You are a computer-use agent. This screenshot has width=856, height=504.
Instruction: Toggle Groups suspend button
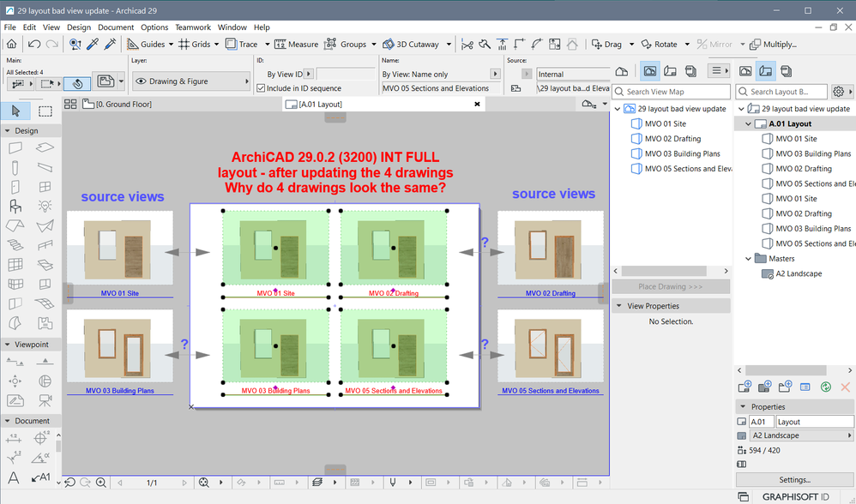(x=346, y=45)
